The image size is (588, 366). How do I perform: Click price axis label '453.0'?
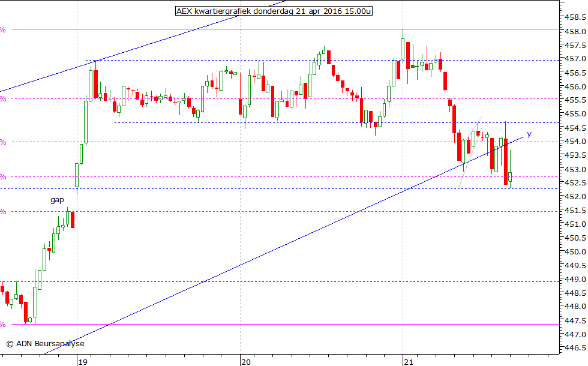[x=575, y=169]
